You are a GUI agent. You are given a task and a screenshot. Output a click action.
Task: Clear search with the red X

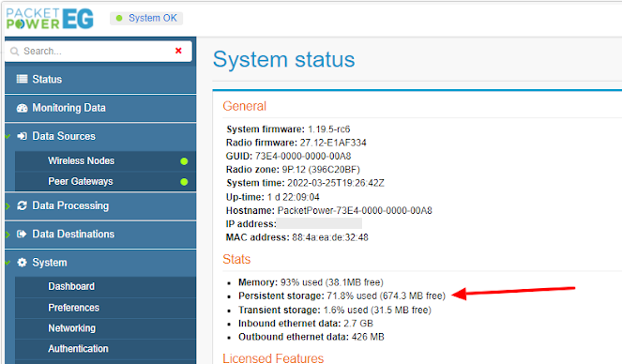178,51
